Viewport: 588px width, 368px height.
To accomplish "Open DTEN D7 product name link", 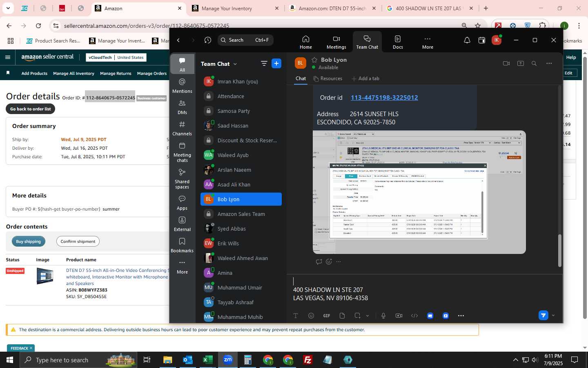I will point(117,277).
